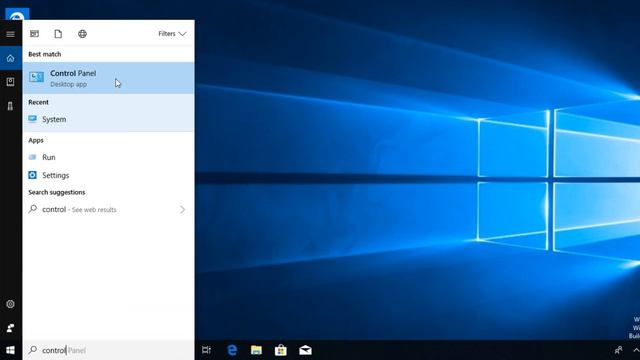The image size is (640, 360).
Task: Click the magnifier icon beside control suggestion
Action: coord(33,209)
